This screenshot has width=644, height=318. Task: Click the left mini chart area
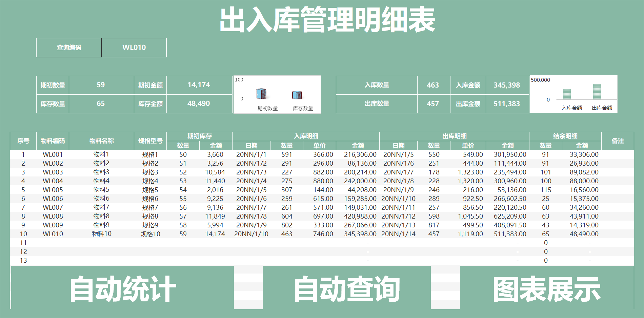point(277,94)
